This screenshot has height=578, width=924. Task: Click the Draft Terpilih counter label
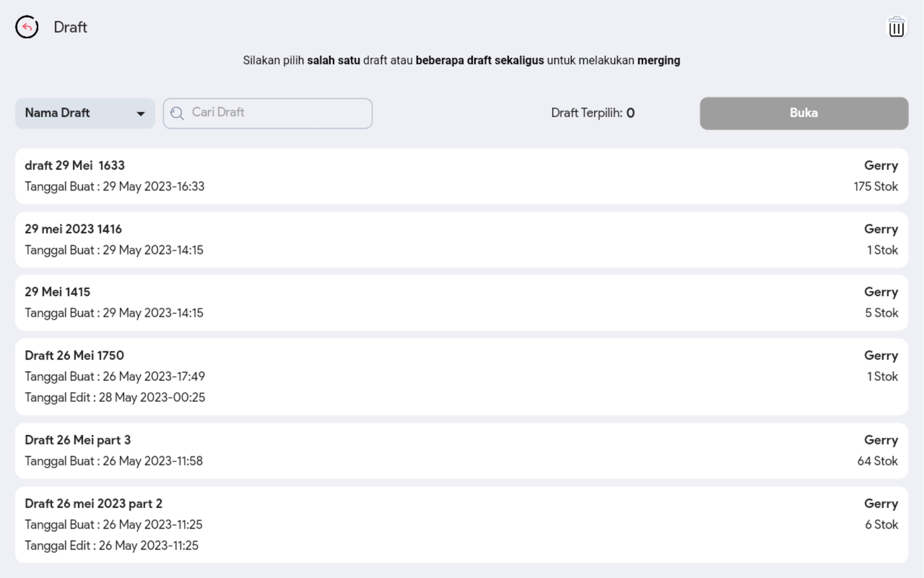point(592,113)
